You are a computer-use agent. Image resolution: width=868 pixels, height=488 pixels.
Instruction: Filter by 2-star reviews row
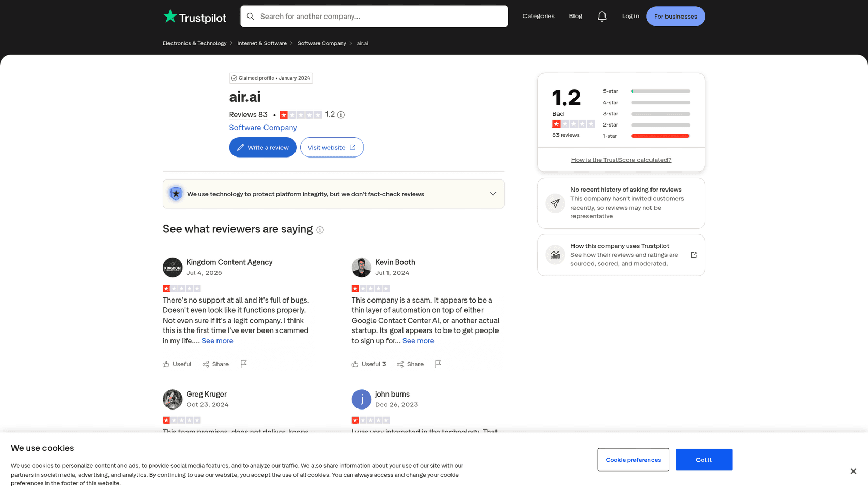646,125
